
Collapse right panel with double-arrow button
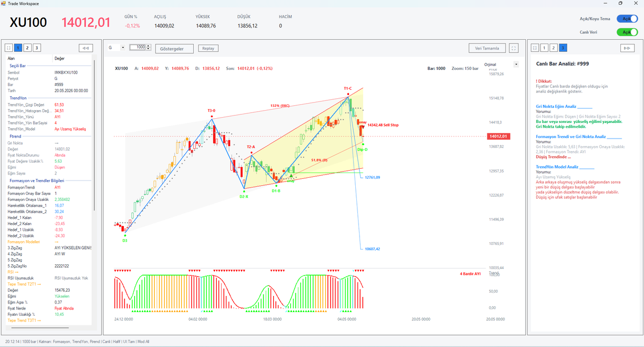pyautogui.click(x=627, y=48)
